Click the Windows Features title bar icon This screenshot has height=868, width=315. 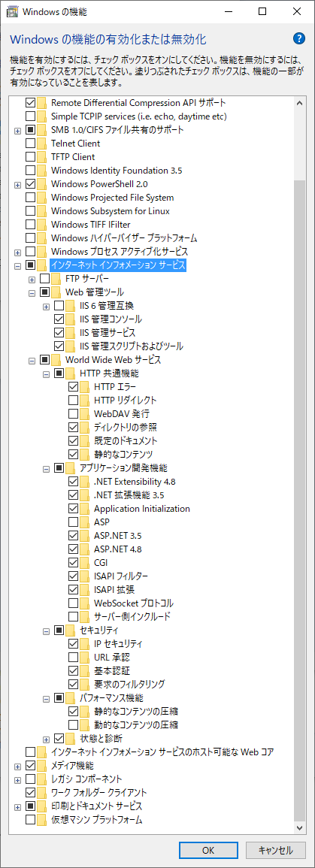click(11, 11)
